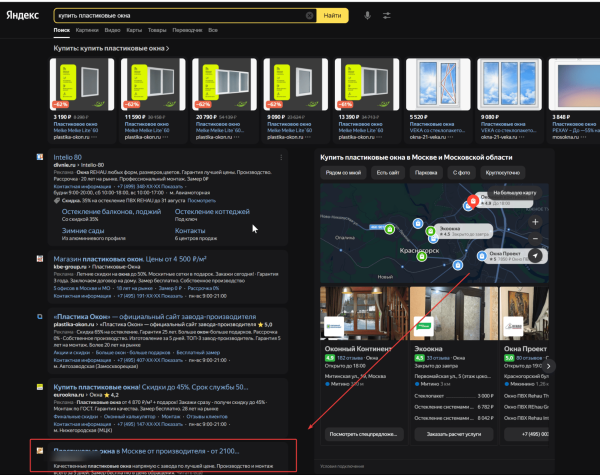Click the Yandex logo
The width and height of the screenshot is (600, 475).
point(23,16)
